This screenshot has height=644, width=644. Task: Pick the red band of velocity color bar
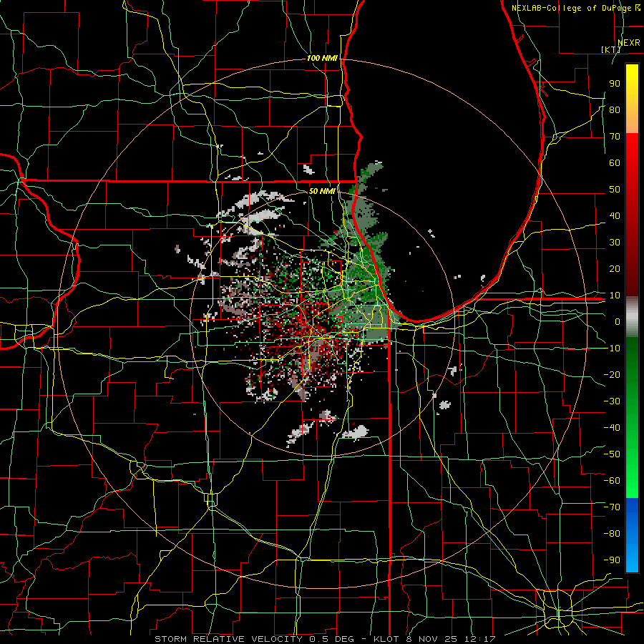coord(632,215)
